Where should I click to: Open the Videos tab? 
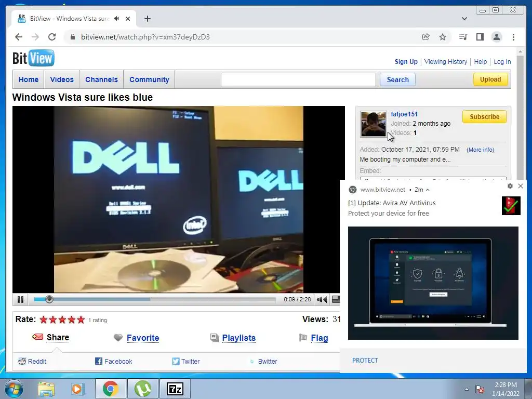coord(62,79)
